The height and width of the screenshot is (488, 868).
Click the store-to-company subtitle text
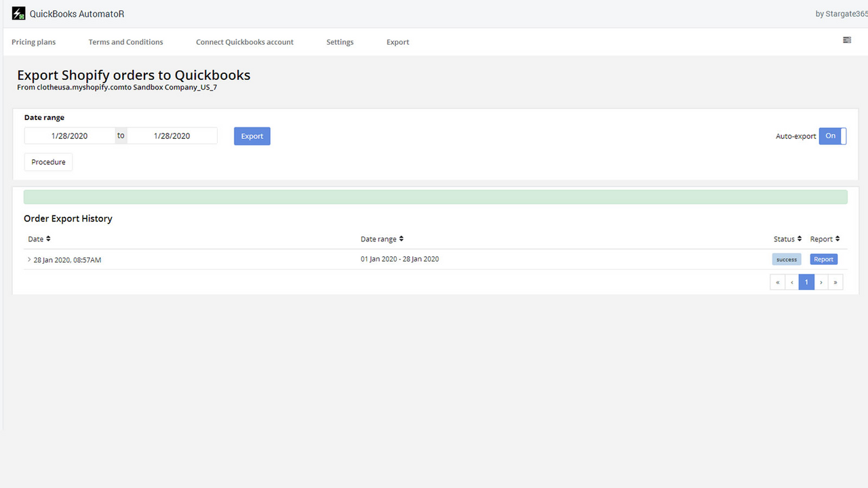[117, 87]
